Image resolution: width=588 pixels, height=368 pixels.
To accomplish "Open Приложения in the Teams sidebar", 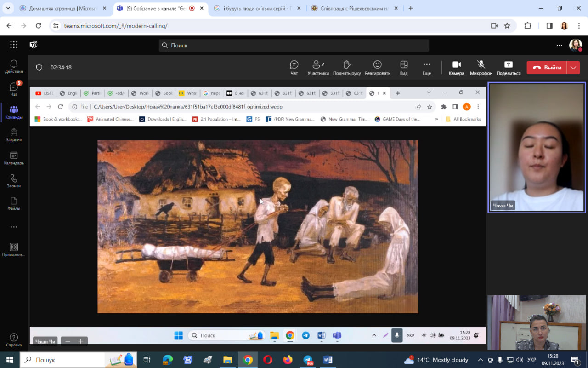I will tap(14, 250).
